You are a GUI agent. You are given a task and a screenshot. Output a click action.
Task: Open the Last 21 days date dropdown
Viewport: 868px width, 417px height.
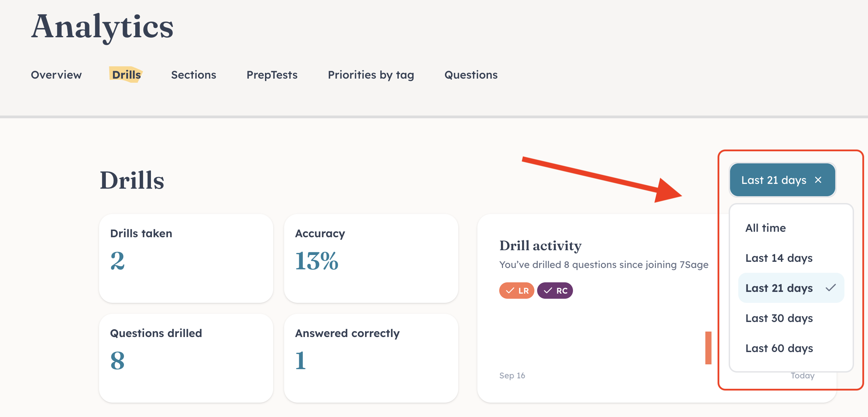tap(773, 180)
